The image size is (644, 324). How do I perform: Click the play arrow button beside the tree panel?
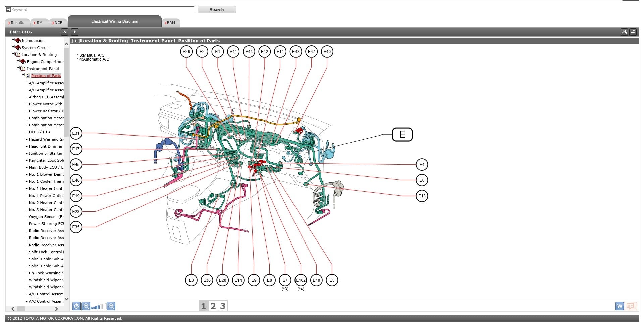pyautogui.click(x=75, y=32)
